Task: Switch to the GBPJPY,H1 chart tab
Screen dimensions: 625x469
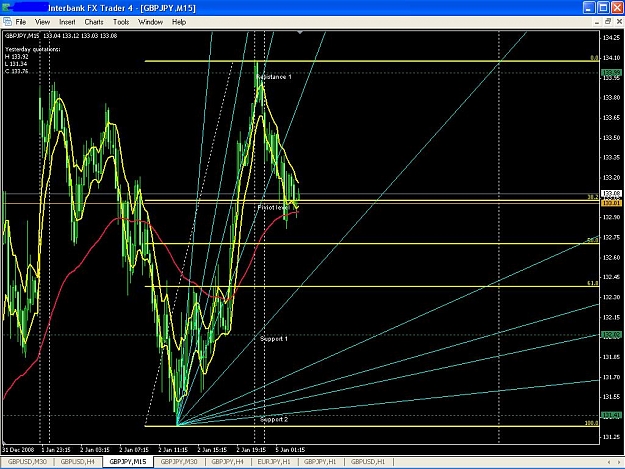Action: (x=320, y=462)
